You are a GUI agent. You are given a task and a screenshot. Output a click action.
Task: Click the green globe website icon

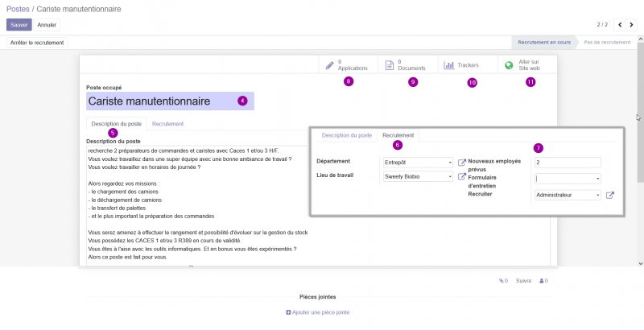[x=509, y=65]
